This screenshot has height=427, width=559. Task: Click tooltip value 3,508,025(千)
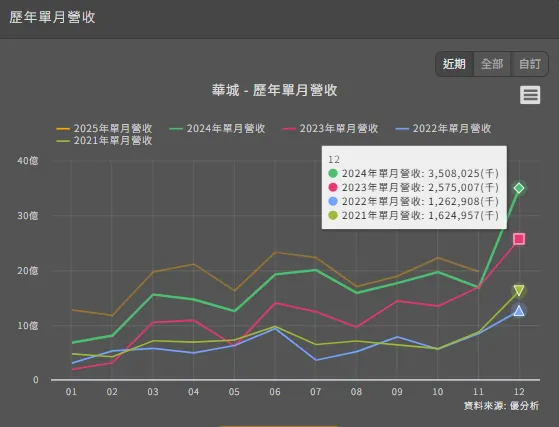[463, 174]
